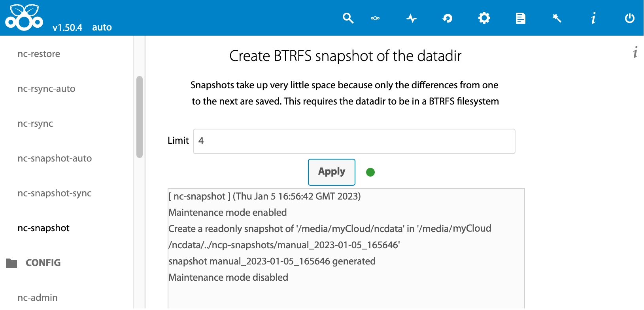
Task: Click into the Limit input field
Action: coord(354,141)
